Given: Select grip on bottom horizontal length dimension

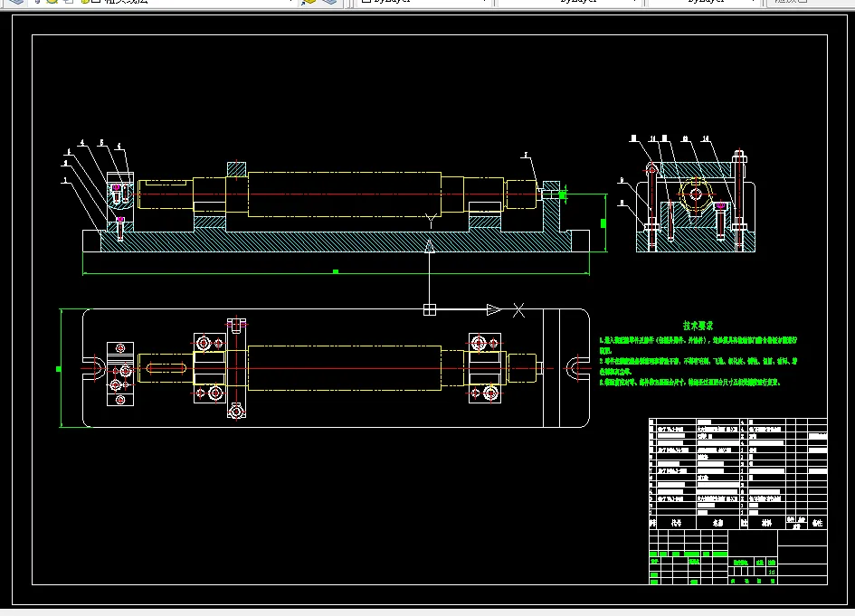Looking at the screenshot, I should pos(336,271).
